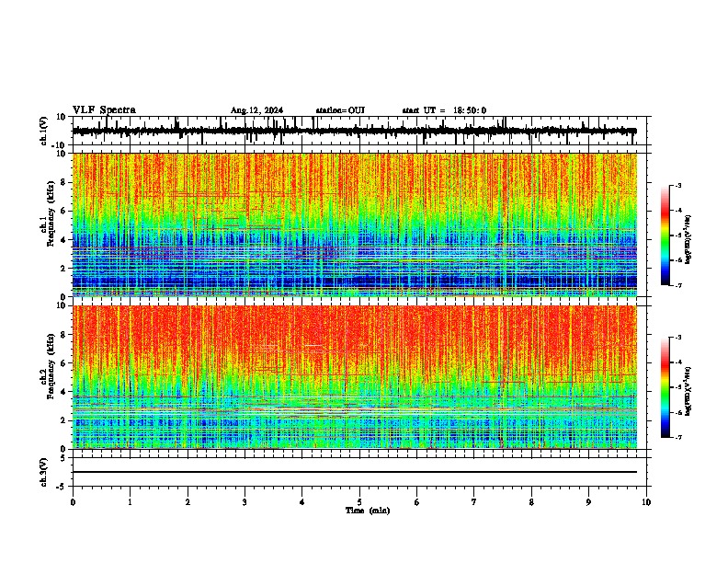This screenshot has width=728, height=563.
Task: Click the "ch.3(V)" axis label
Action: [x=44, y=473]
